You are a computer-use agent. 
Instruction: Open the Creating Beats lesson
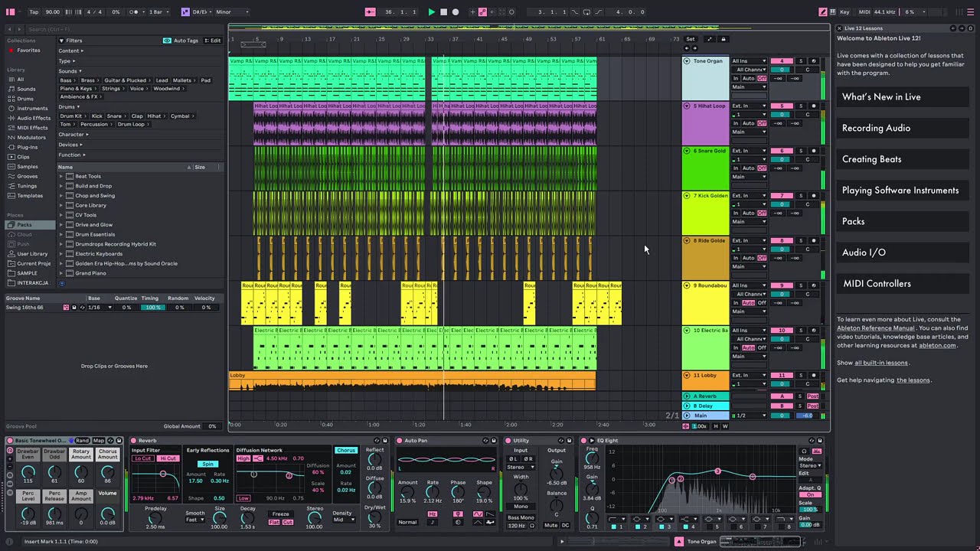tap(903, 159)
